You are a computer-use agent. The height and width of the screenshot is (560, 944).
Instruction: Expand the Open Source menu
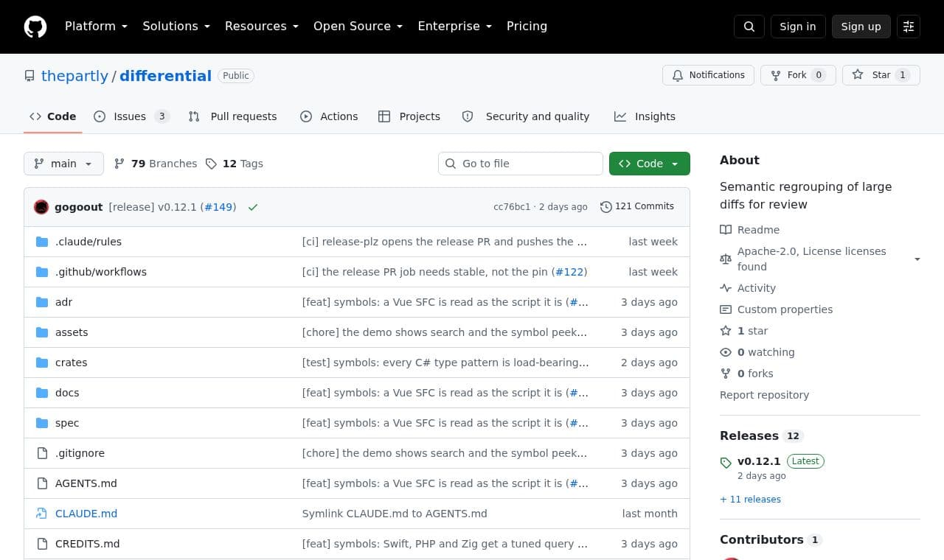point(358,26)
